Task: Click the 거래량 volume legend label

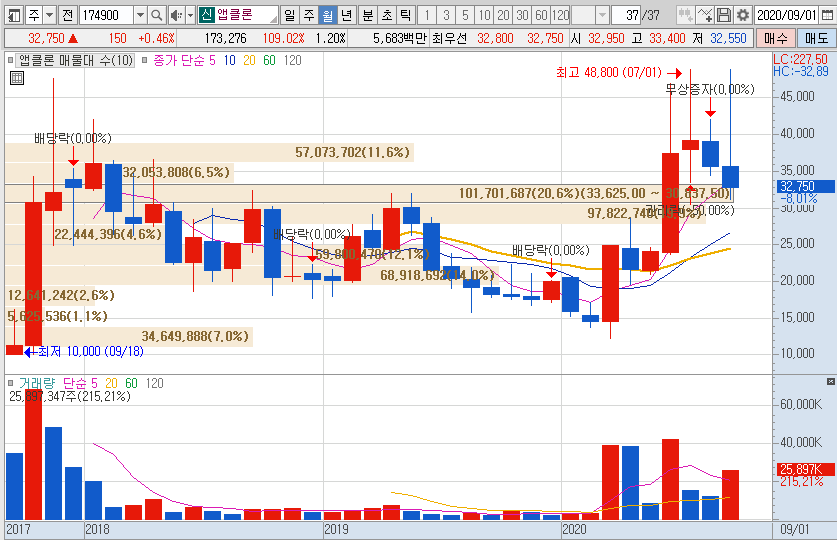Action: tap(37, 383)
